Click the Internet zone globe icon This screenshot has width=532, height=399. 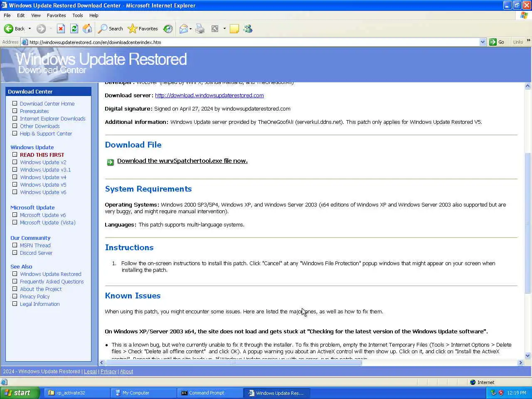point(473,382)
